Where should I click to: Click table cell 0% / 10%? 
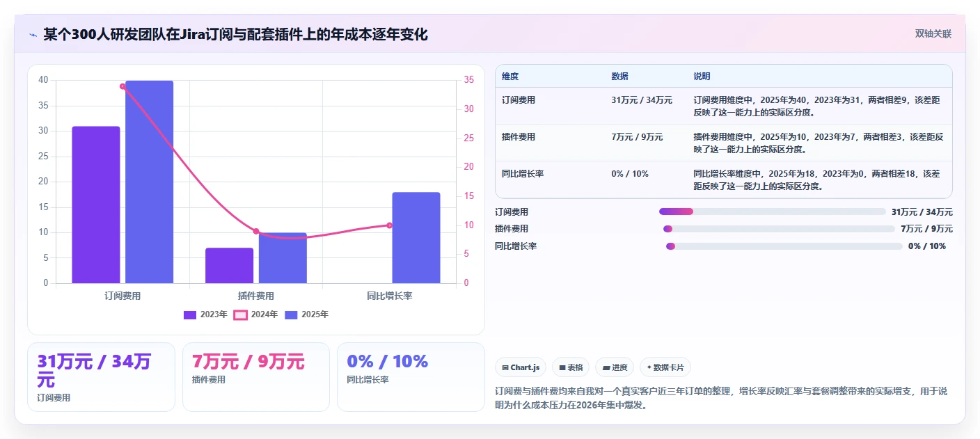coord(630,174)
